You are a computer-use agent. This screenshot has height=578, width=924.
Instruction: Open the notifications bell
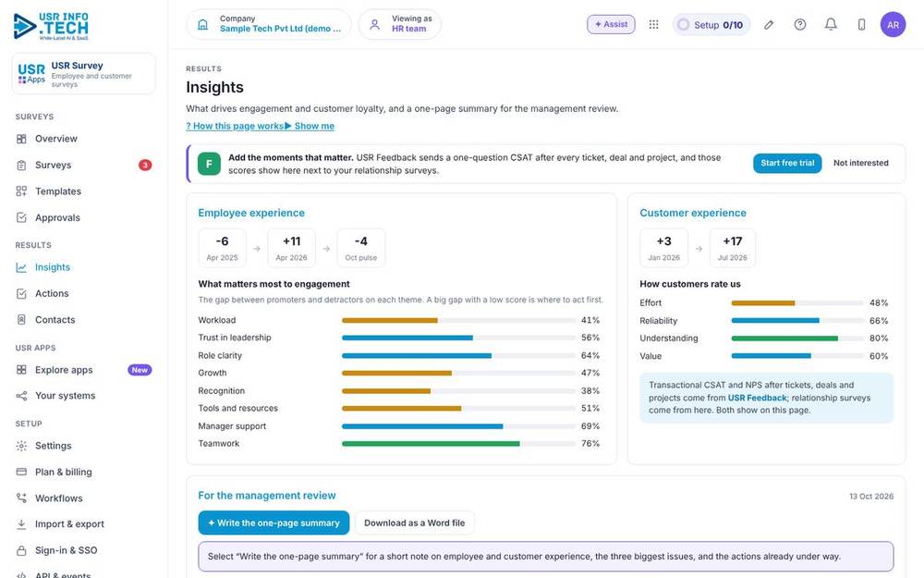tap(831, 24)
